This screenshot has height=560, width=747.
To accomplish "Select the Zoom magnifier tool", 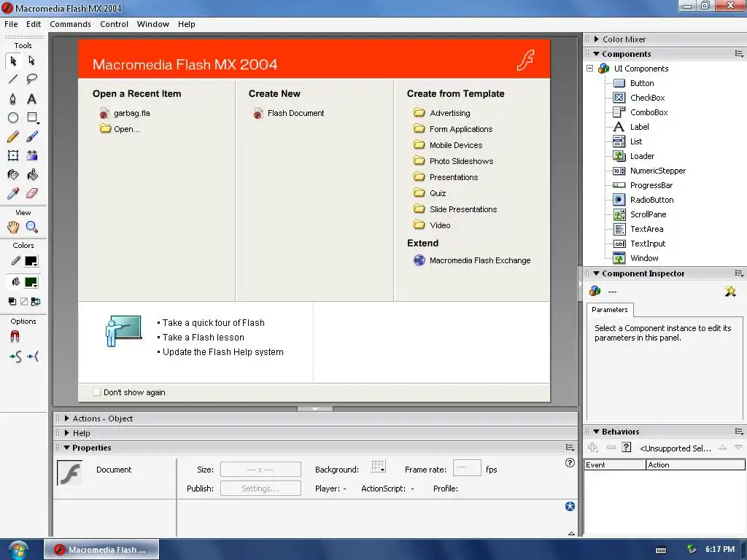I will [32, 227].
